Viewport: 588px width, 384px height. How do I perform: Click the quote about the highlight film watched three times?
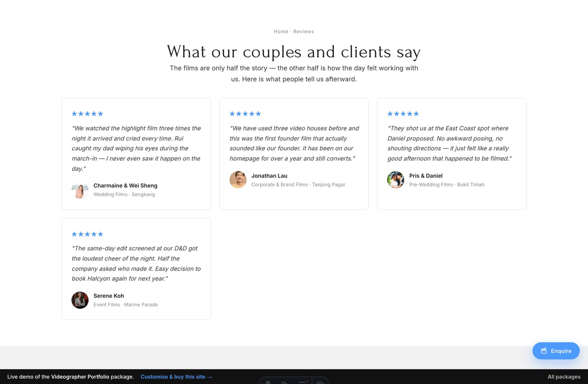click(136, 148)
